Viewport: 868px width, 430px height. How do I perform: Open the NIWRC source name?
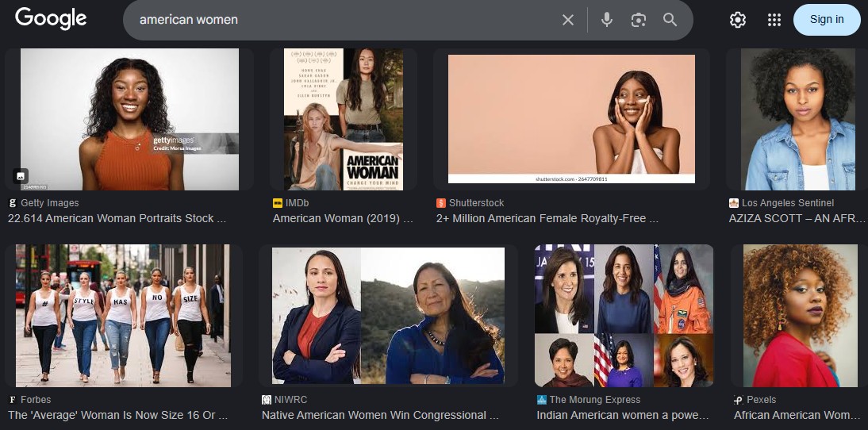(290, 400)
